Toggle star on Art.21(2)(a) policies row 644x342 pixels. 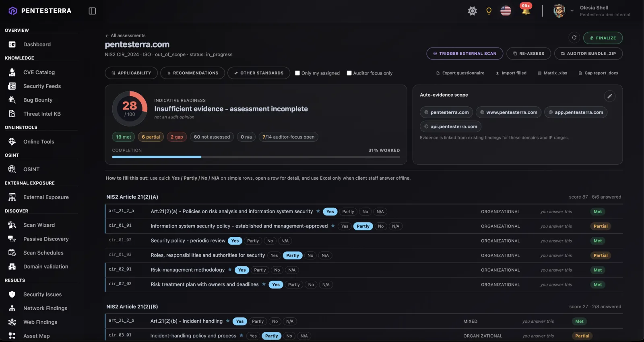pyautogui.click(x=318, y=211)
